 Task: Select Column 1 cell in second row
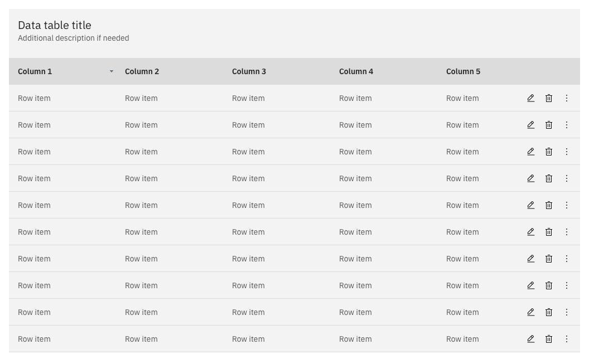[34, 125]
